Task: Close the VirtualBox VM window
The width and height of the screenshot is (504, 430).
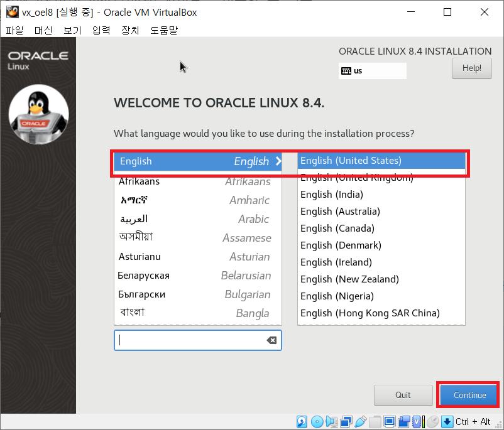Action: pyautogui.click(x=485, y=12)
